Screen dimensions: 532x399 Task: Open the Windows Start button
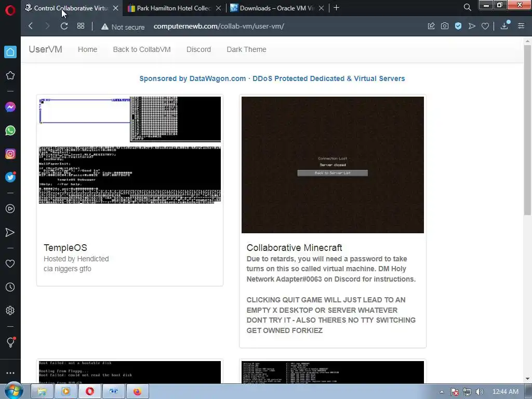click(14, 391)
